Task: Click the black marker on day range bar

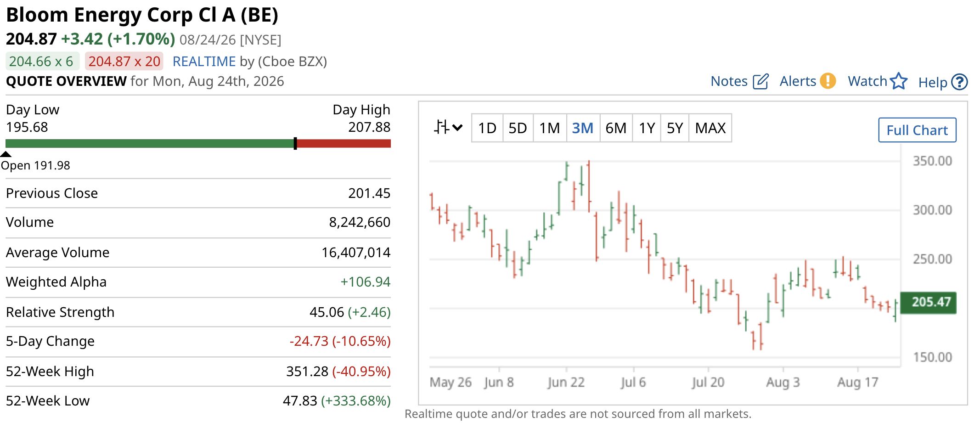Action: [x=295, y=143]
